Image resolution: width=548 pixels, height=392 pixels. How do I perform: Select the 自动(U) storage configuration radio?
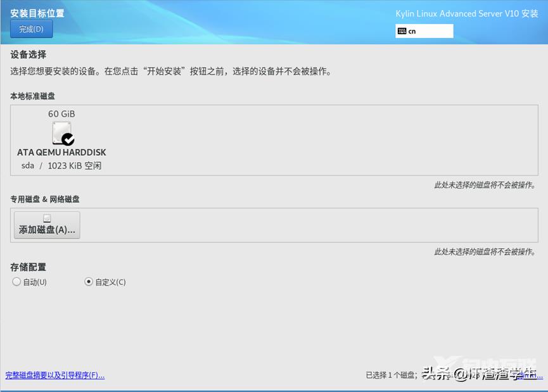pos(16,282)
